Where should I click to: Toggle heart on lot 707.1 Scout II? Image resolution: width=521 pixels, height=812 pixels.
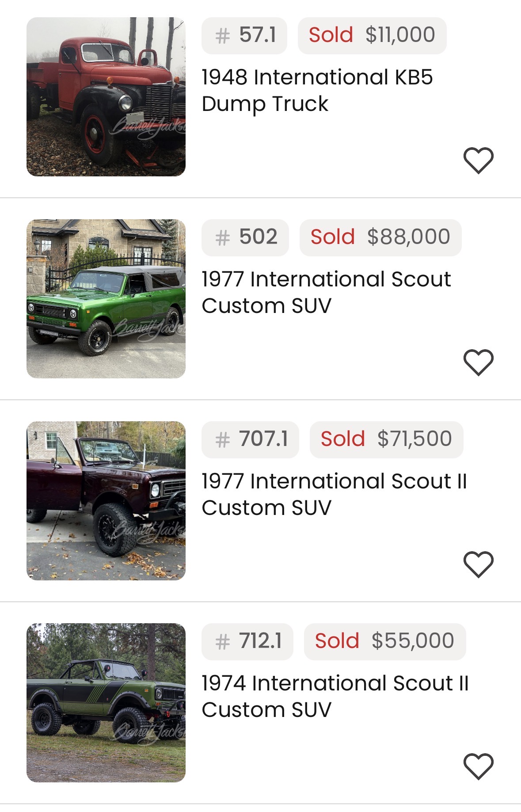tap(478, 564)
